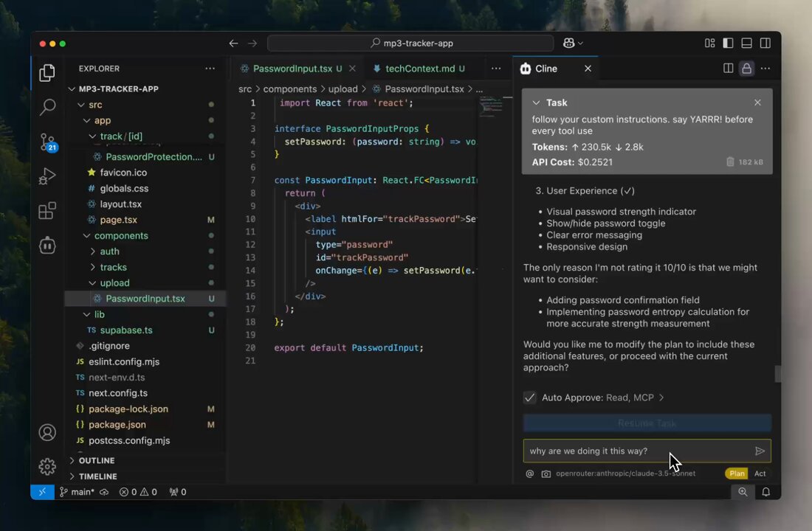Toggle the Auto Approve checkbox

(x=530, y=398)
